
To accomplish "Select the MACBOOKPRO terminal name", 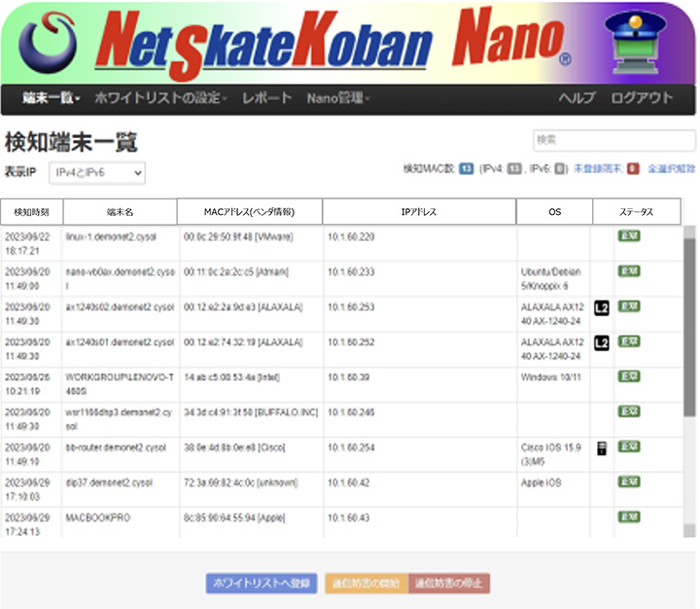I will (98, 518).
